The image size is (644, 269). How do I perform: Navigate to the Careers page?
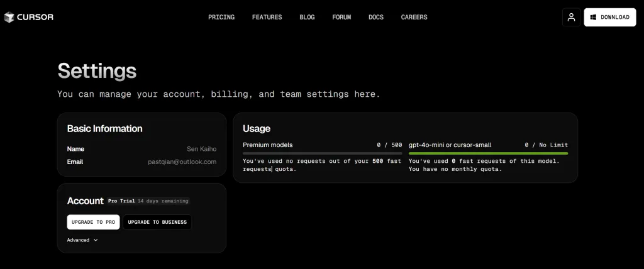coord(414,18)
